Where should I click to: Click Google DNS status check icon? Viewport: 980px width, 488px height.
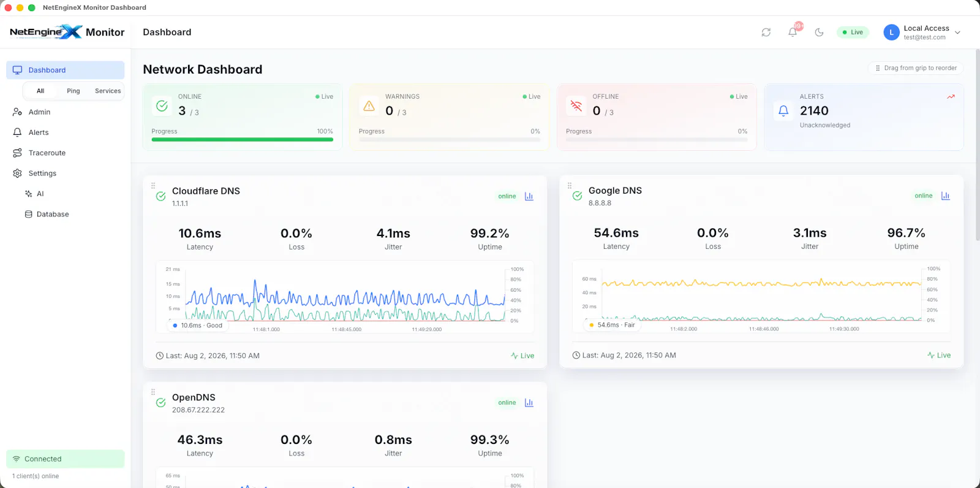[577, 196]
